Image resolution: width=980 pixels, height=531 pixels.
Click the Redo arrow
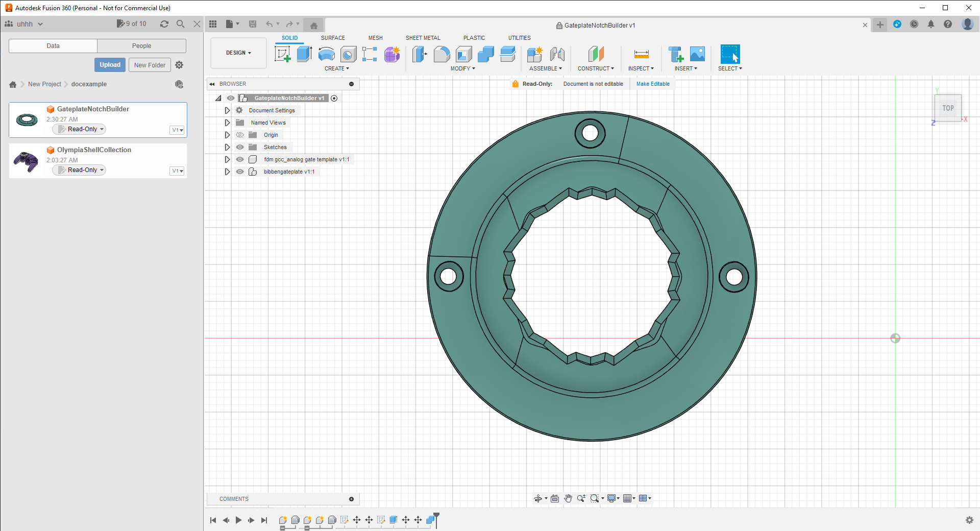(x=289, y=24)
